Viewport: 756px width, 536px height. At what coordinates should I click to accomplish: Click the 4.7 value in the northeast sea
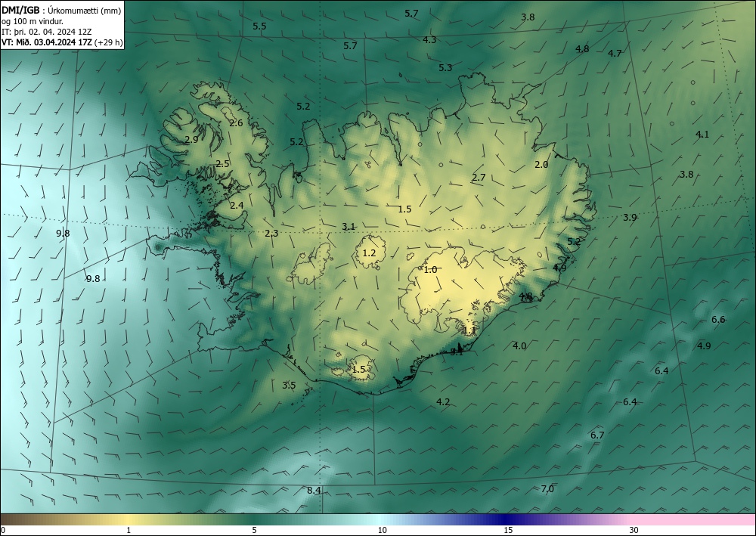[615, 54]
